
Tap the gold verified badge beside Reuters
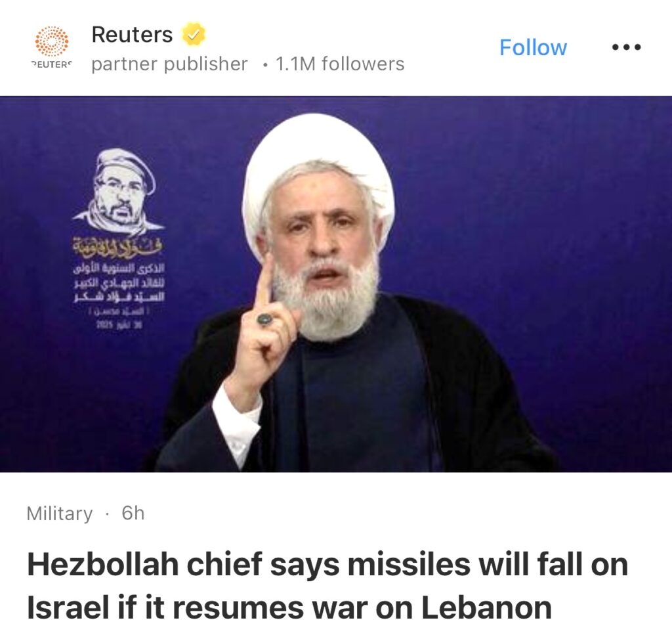point(194,34)
